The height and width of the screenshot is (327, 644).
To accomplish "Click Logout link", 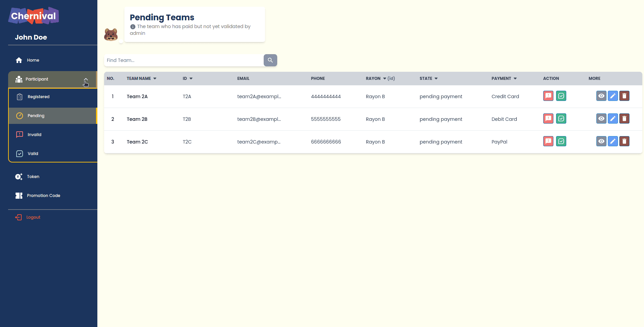I will pyautogui.click(x=28, y=217).
